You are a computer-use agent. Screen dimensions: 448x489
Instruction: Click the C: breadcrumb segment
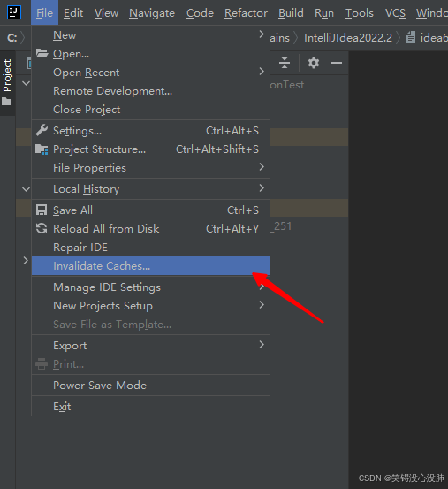[12, 38]
